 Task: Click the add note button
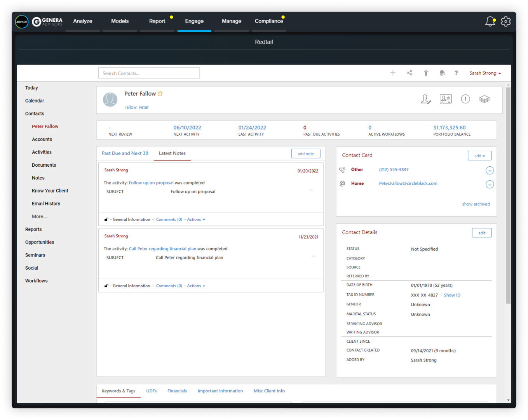click(x=306, y=154)
